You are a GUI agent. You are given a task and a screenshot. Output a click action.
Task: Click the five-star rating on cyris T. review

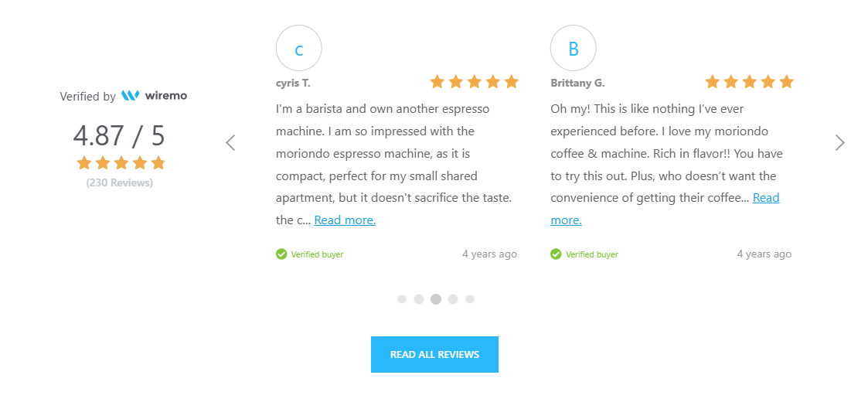(475, 82)
